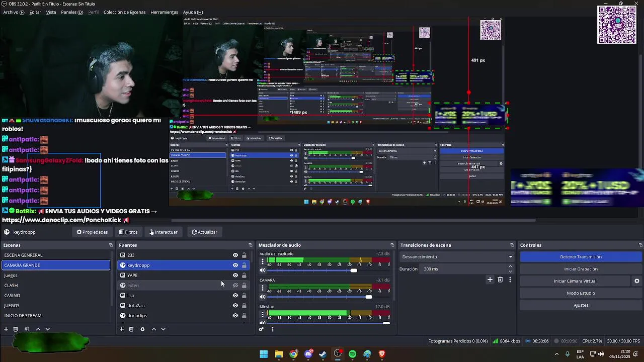Open audio mixer options menu dots
Image resolution: width=644 pixels, height=362 pixels.
[272, 329]
